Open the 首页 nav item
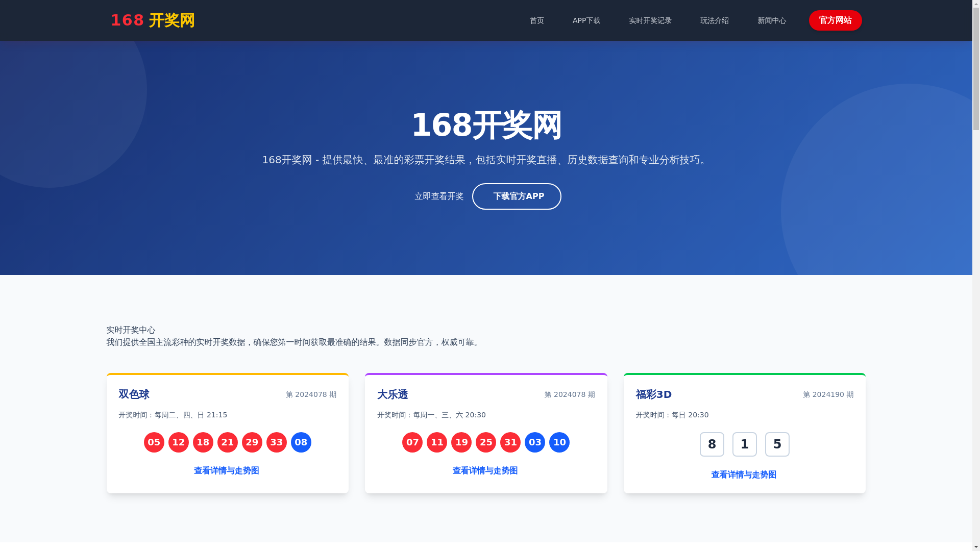This screenshot has height=551, width=980. (x=536, y=20)
